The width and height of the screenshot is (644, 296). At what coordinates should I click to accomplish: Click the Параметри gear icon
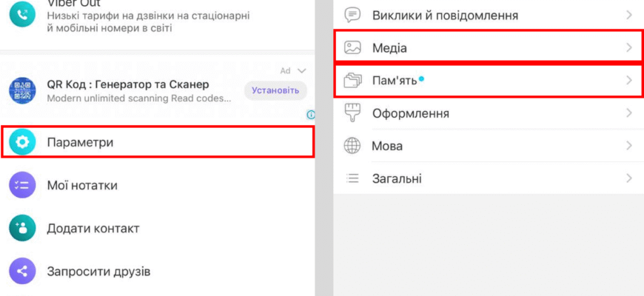click(x=22, y=142)
